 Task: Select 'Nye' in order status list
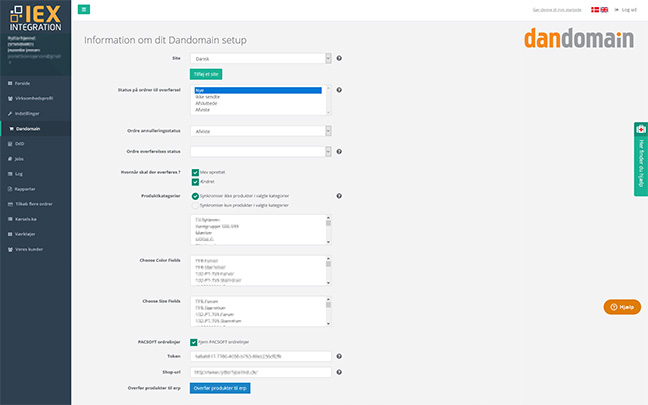tap(258, 90)
